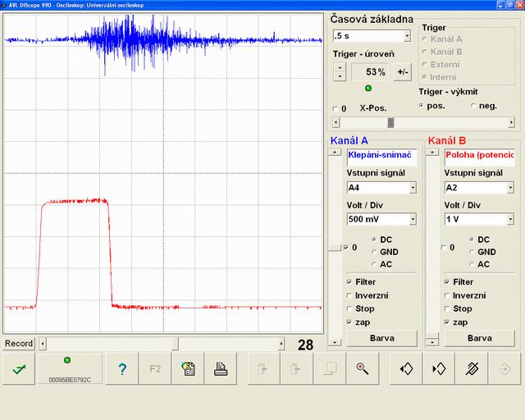Click the crossed-out pencil icon in toolbar
Screen dimensions: 525x420
(x=472, y=369)
